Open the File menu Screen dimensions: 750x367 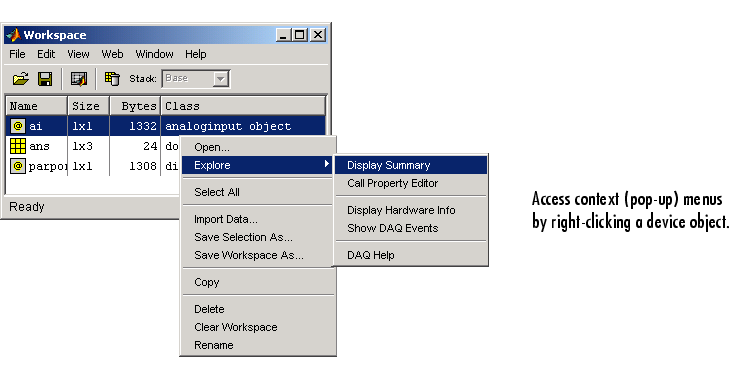click(x=17, y=54)
